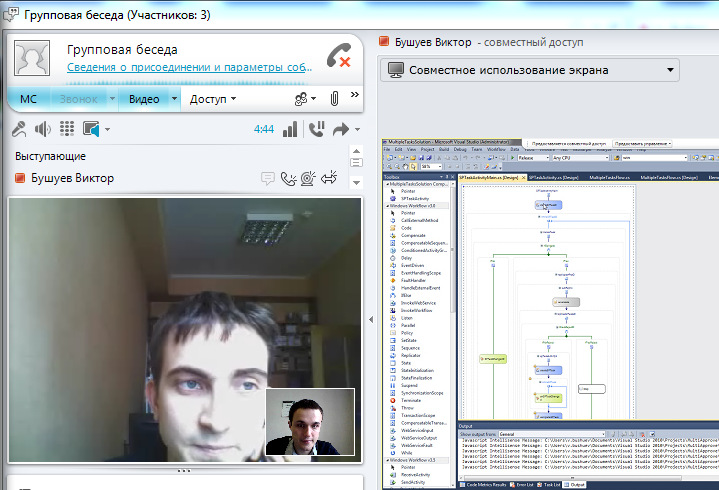
Task: Open the dial pad
Action: 67,129
